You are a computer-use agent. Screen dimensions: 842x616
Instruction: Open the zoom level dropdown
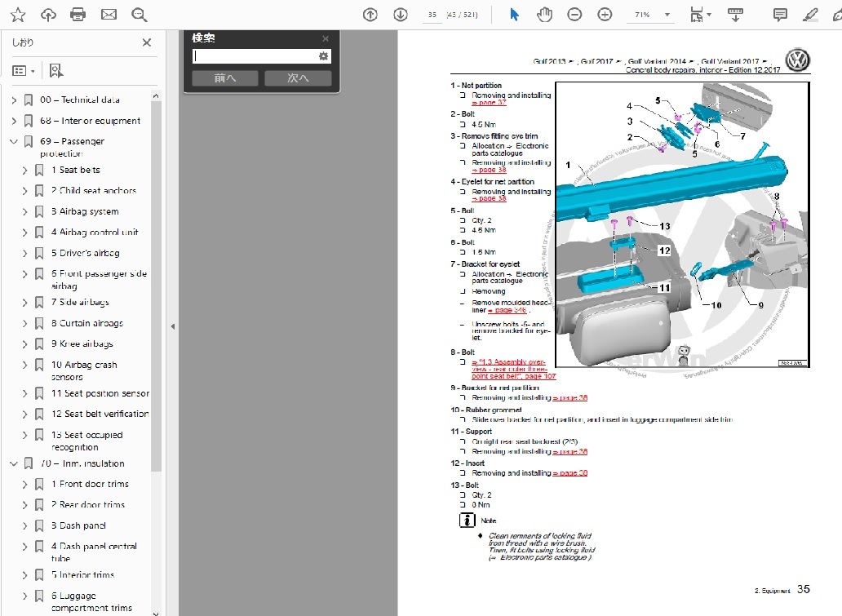coord(667,15)
